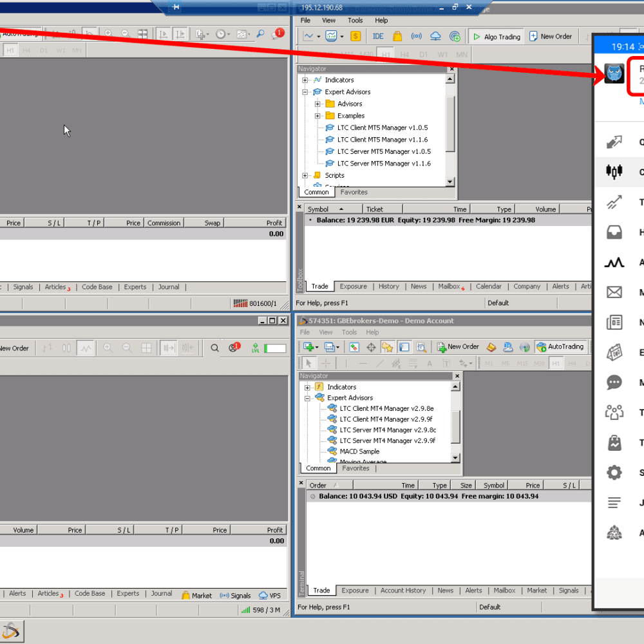Expand the Examples folder in MT5 Navigator
Image resolution: width=644 pixels, height=644 pixels.
pyautogui.click(x=317, y=116)
